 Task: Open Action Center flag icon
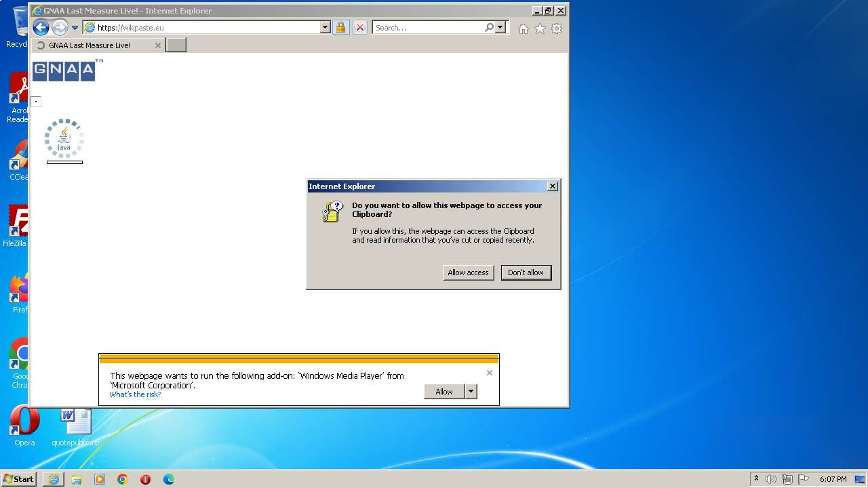(804, 479)
